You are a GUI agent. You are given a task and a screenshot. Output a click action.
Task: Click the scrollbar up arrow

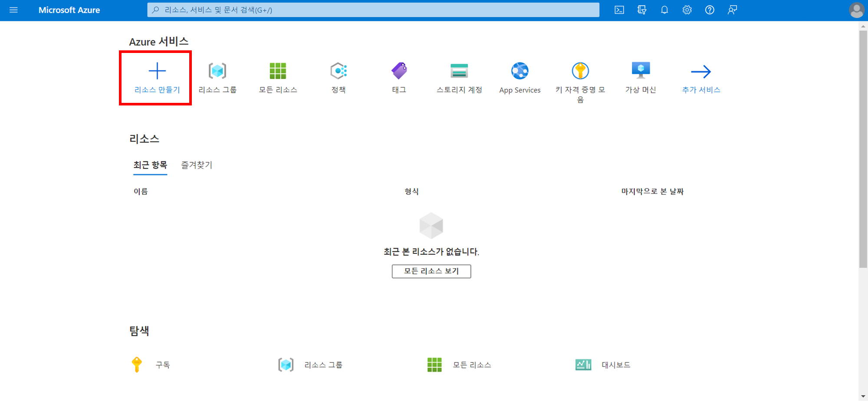click(863, 26)
